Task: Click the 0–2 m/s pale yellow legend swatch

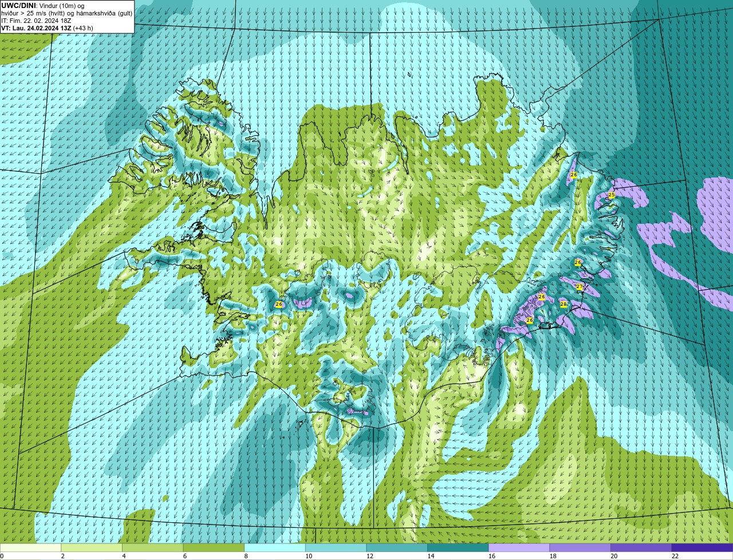Action: tap(30, 548)
